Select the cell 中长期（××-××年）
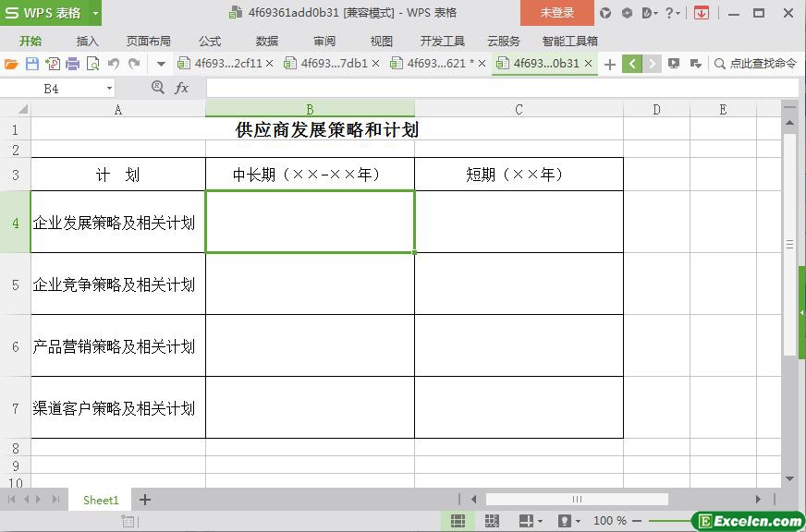The width and height of the screenshot is (806, 532). [310, 174]
